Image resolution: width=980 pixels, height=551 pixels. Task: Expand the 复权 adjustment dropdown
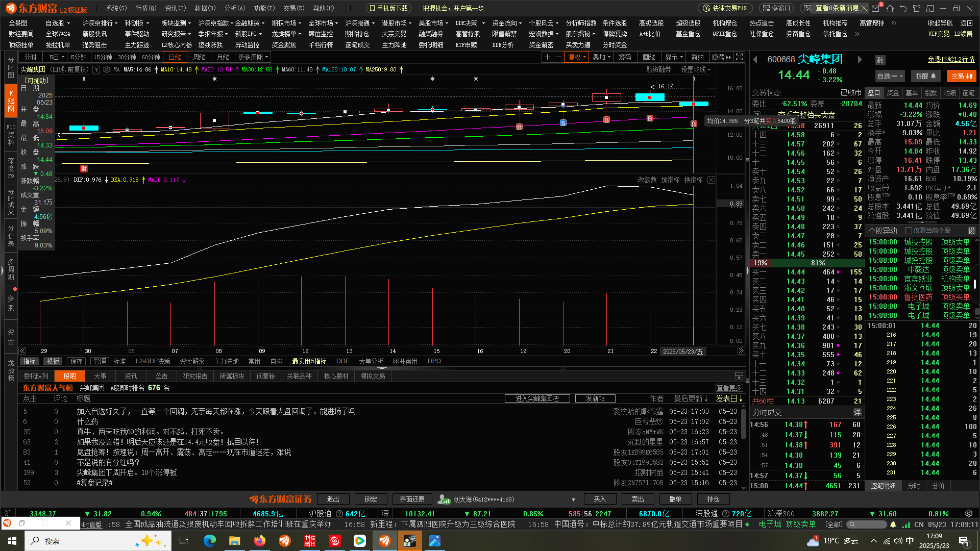(x=578, y=57)
